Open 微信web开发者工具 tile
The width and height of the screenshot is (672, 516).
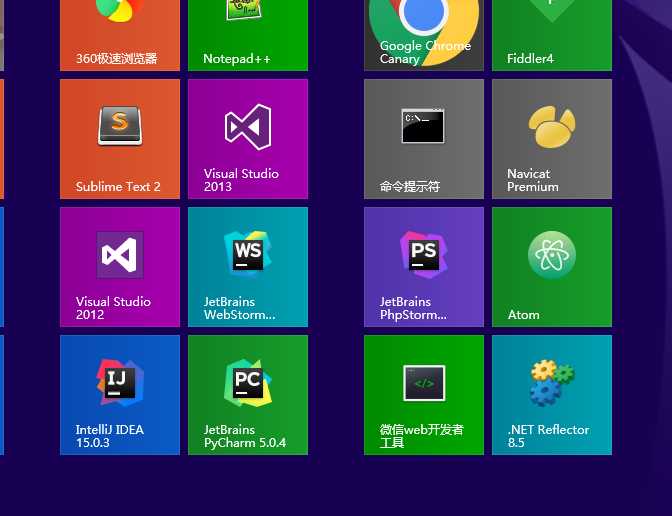pos(424,395)
